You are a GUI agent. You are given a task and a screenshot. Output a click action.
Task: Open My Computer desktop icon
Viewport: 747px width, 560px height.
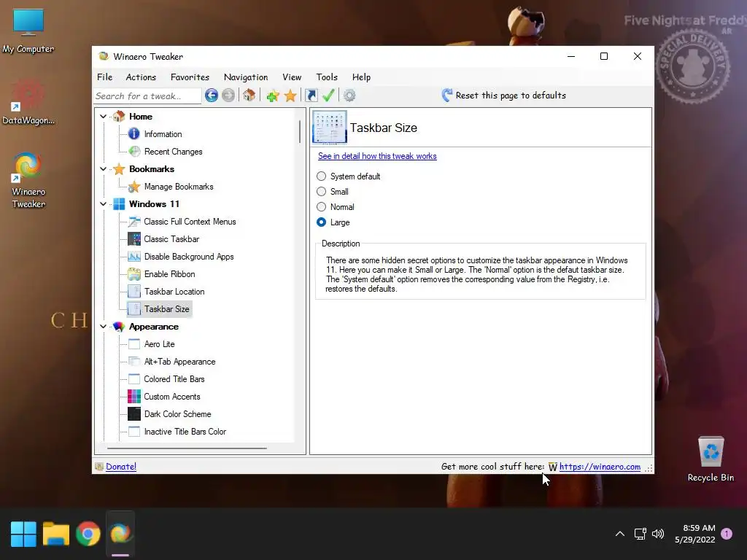coord(28,31)
